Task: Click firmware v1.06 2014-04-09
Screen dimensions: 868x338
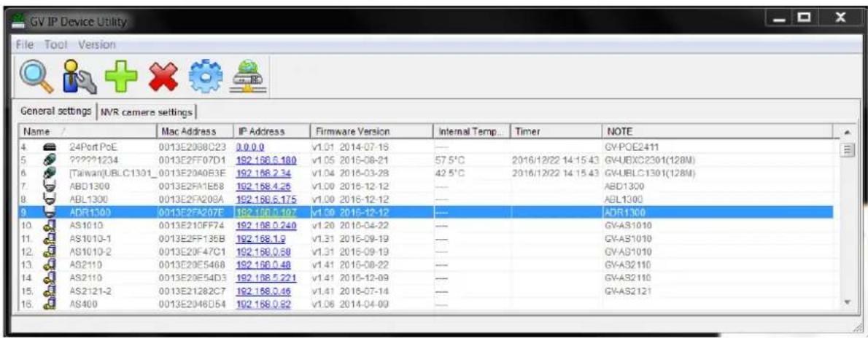Action: (350, 304)
